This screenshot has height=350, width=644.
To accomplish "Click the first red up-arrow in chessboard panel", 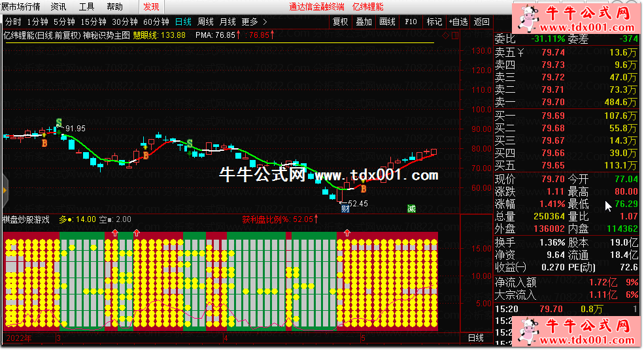I will click(114, 233).
